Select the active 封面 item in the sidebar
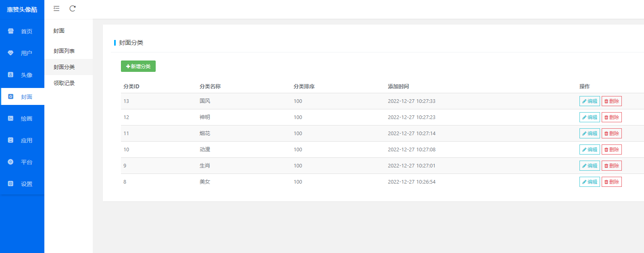 point(22,96)
